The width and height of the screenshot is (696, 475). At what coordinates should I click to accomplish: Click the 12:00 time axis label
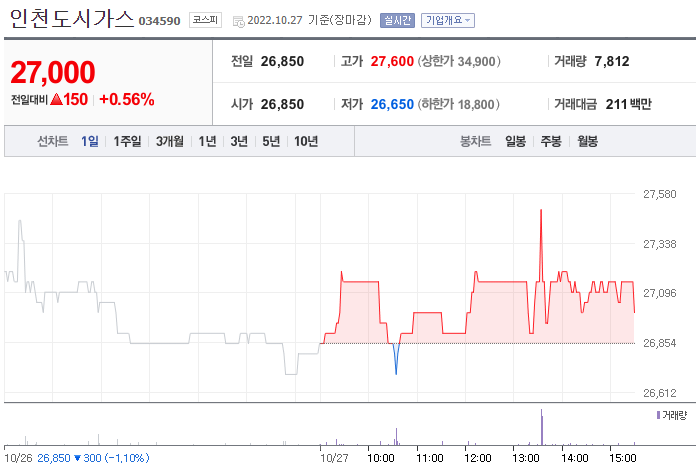[x=478, y=458]
